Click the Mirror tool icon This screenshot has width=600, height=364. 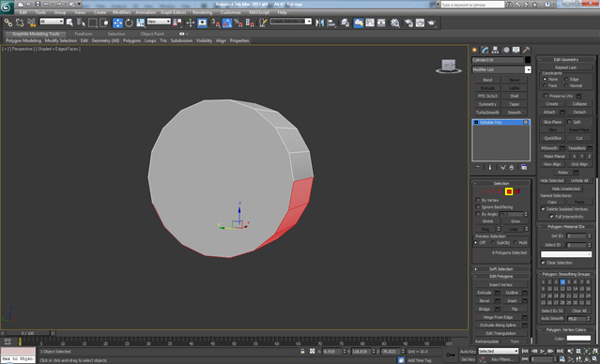click(320, 23)
